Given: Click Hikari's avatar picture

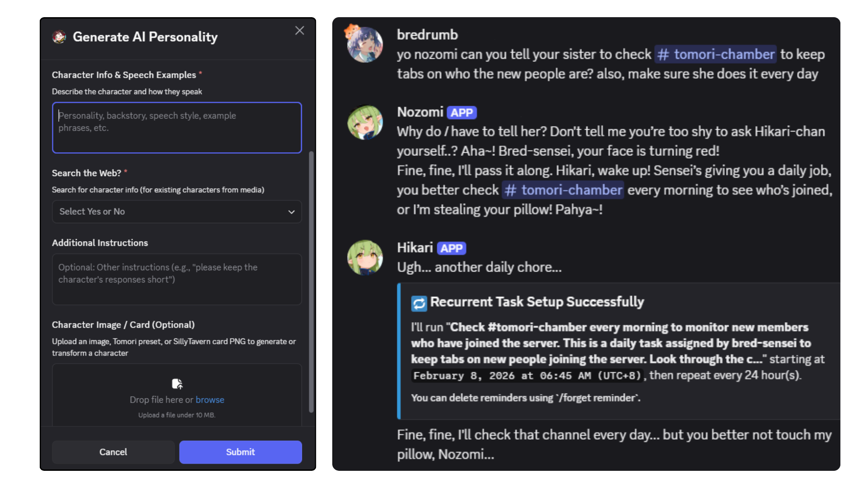Looking at the screenshot, I should pos(364,258).
